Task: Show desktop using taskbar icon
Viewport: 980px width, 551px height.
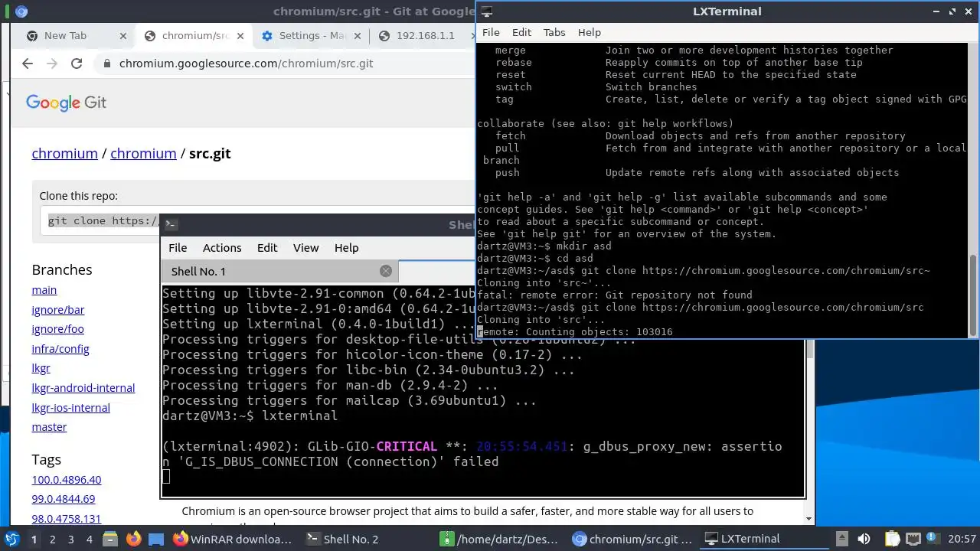Action: tap(156, 539)
